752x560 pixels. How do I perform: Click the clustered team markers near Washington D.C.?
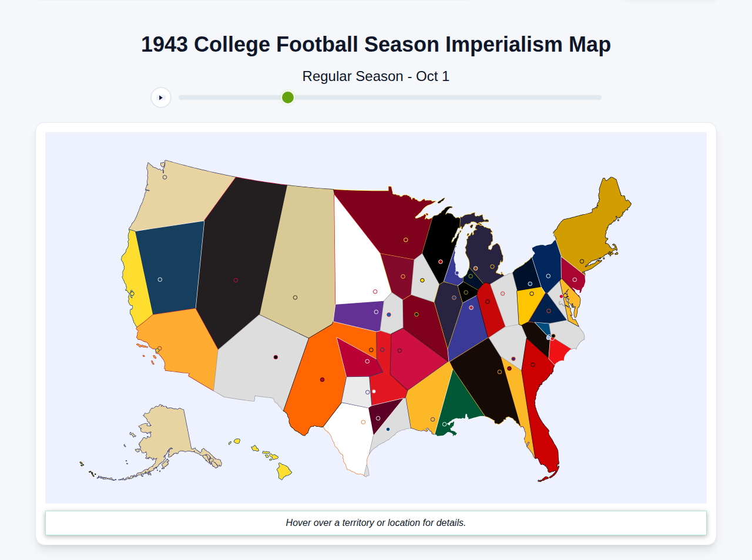click(x=549, y=337)
